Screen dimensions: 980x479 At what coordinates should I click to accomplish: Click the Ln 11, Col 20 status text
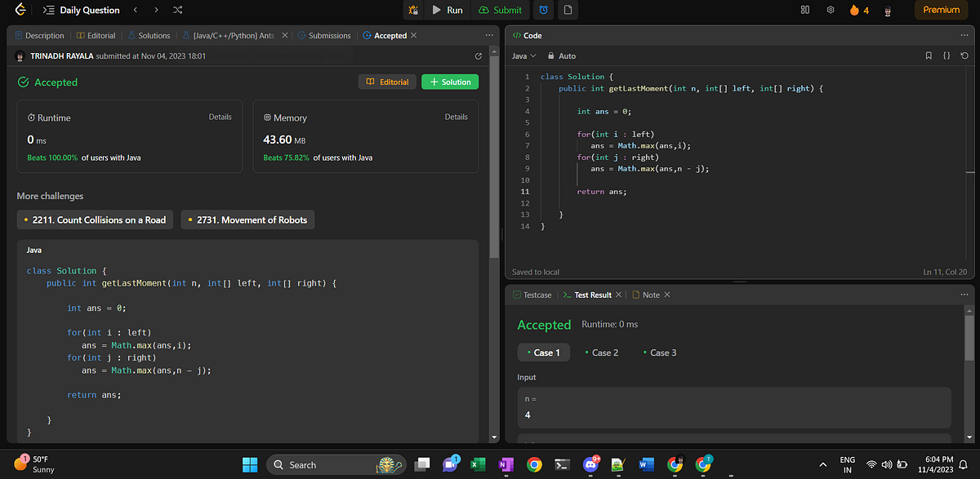coord(945,272)
